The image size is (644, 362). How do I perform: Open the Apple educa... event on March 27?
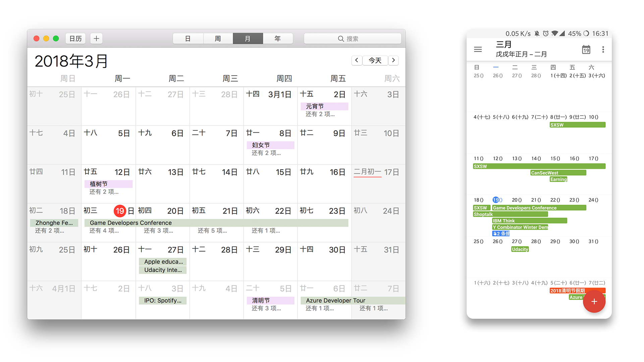163,262
